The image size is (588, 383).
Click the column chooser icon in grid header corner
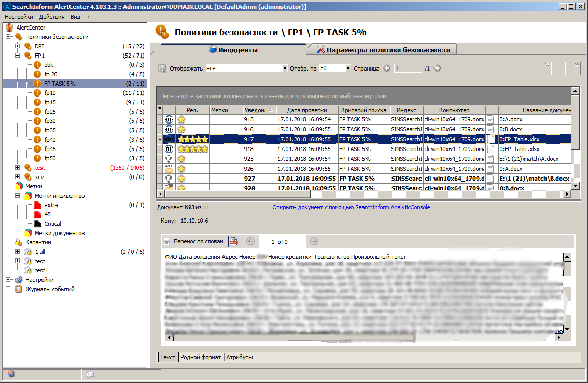coord(160,110)
